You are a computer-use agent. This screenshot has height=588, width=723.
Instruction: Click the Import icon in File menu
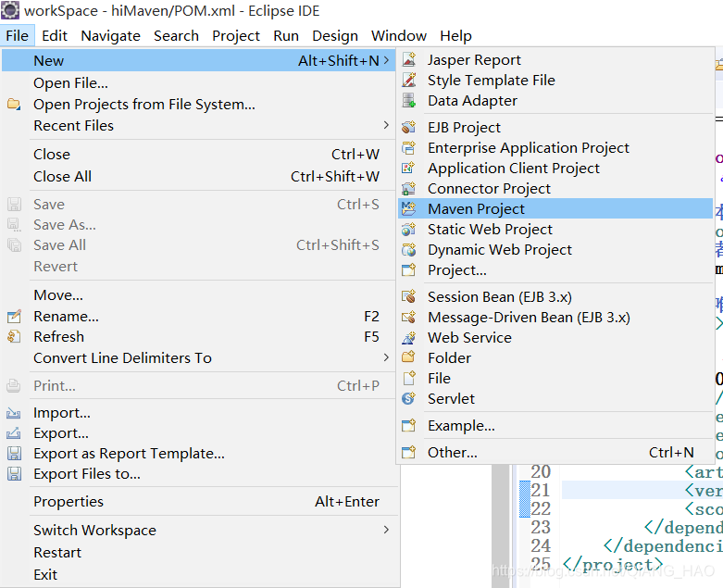click(x=14, y=413)
